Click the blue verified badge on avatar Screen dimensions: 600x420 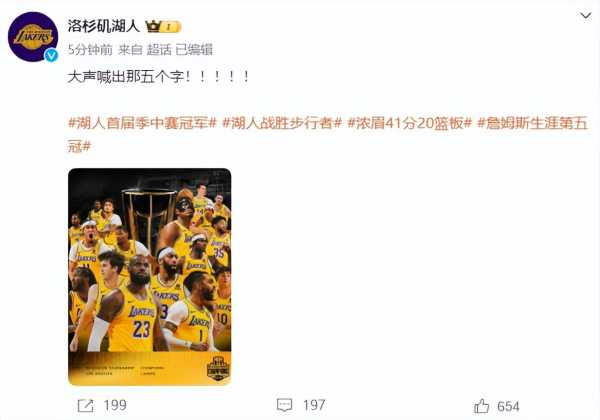pyautogui.click(x=51, y=55)
